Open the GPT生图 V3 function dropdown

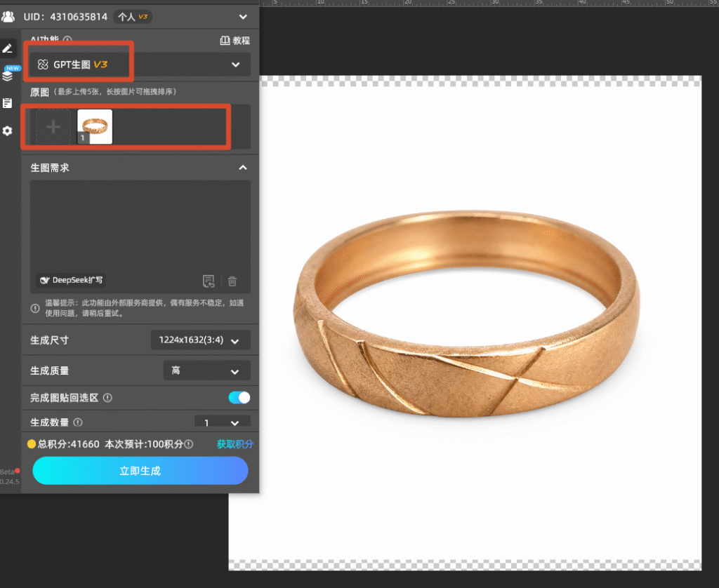click(x=140, y=65)
